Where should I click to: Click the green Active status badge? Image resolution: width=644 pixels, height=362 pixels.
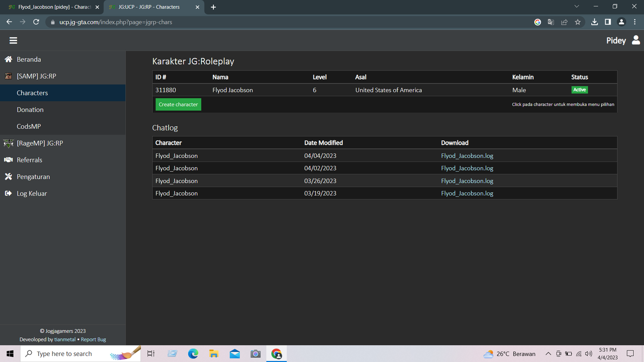(x=580, y=89)
